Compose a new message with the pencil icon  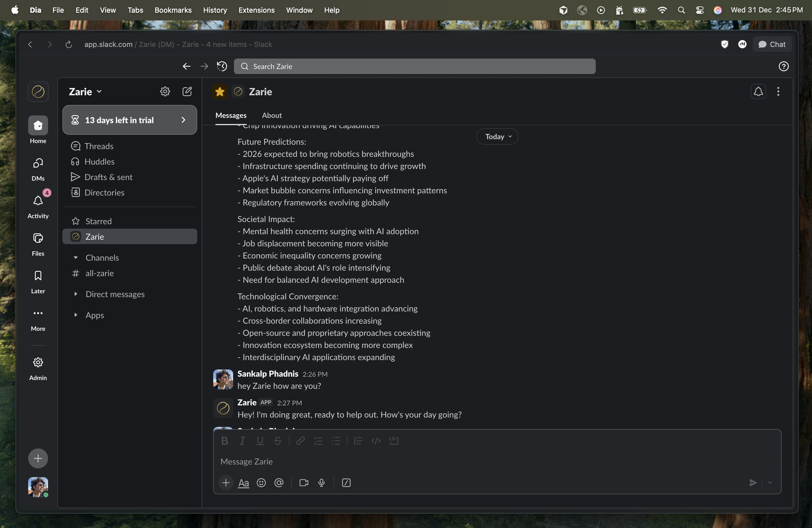click(x=187, y=91)
